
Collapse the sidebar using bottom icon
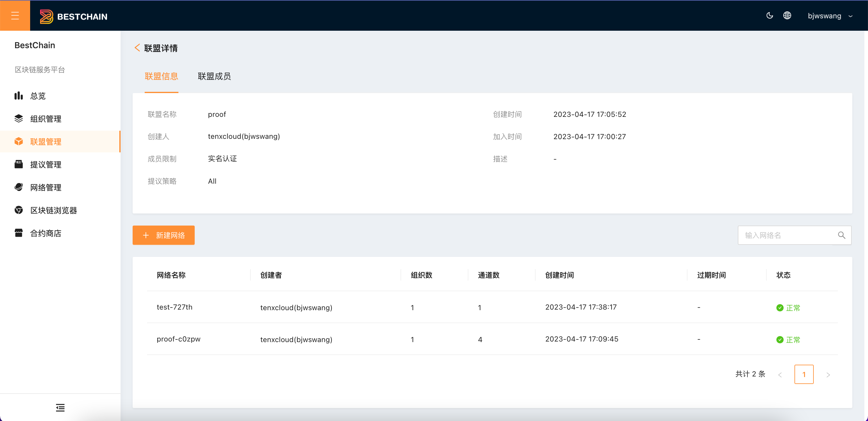(60, 407)
